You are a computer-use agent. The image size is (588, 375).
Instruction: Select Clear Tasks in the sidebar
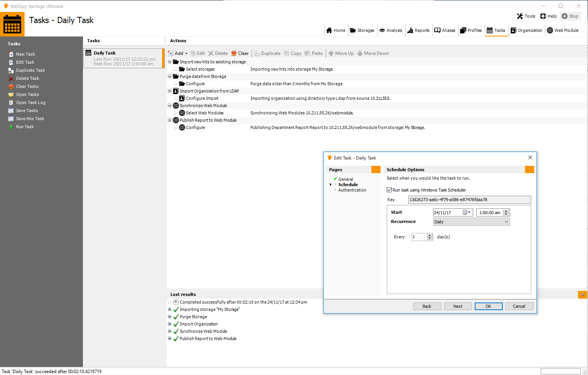click(27, 86)
